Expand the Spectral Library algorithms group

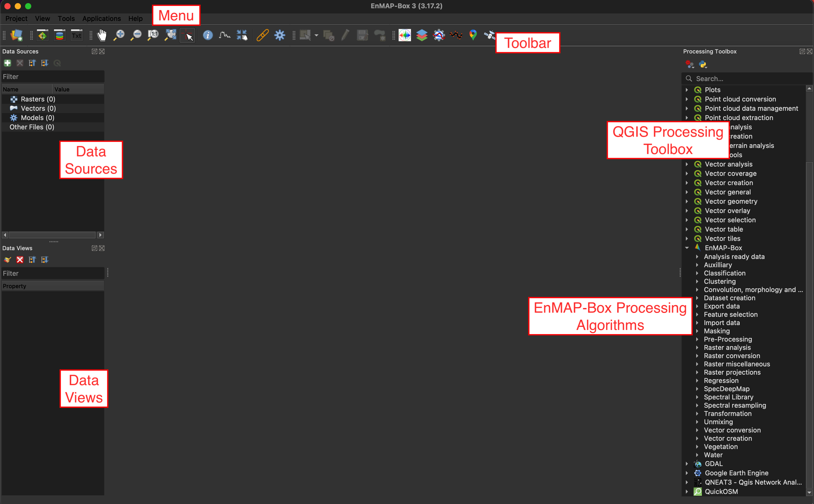click(697, 397)
